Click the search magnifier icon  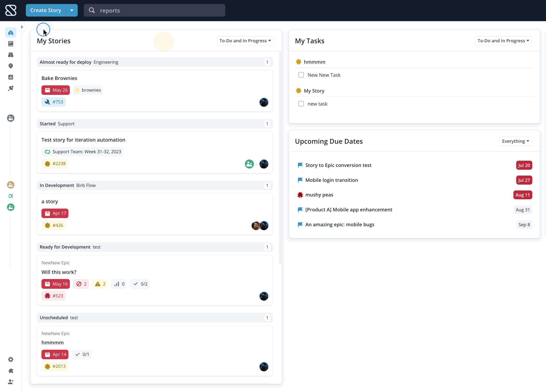(x=92, y=10)
